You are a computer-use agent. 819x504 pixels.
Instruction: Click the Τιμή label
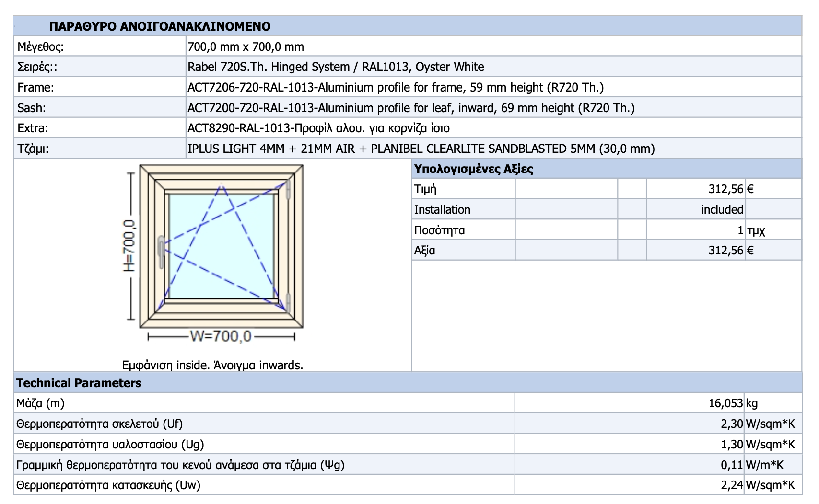pyautogui.click(x=425, y=189)
